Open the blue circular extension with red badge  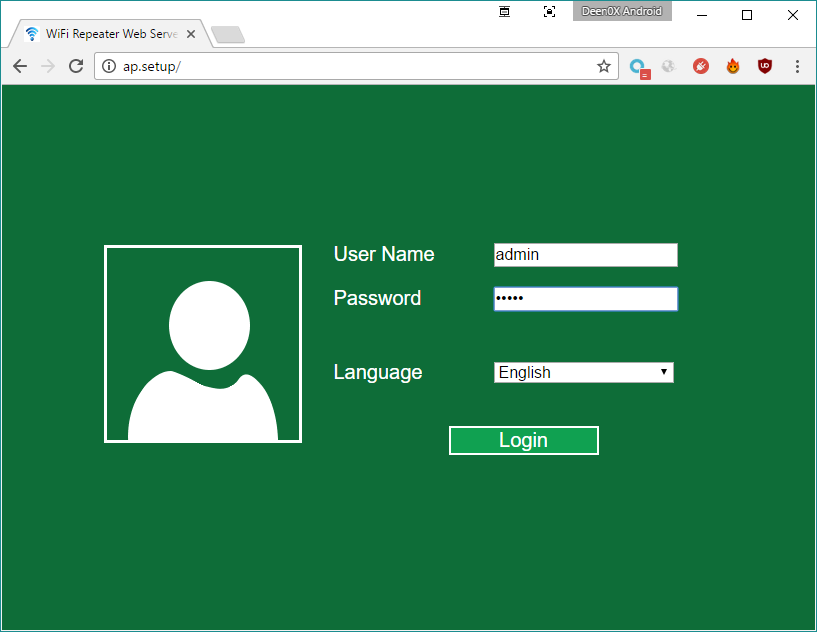coord(639,68)
